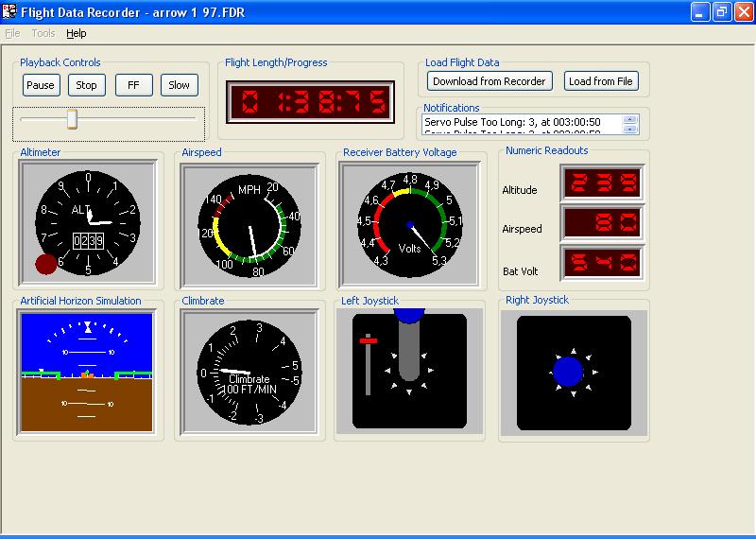Click Download from Recorder button
Viewport: 756px width, 539px height.
click(x=490, y=81)
